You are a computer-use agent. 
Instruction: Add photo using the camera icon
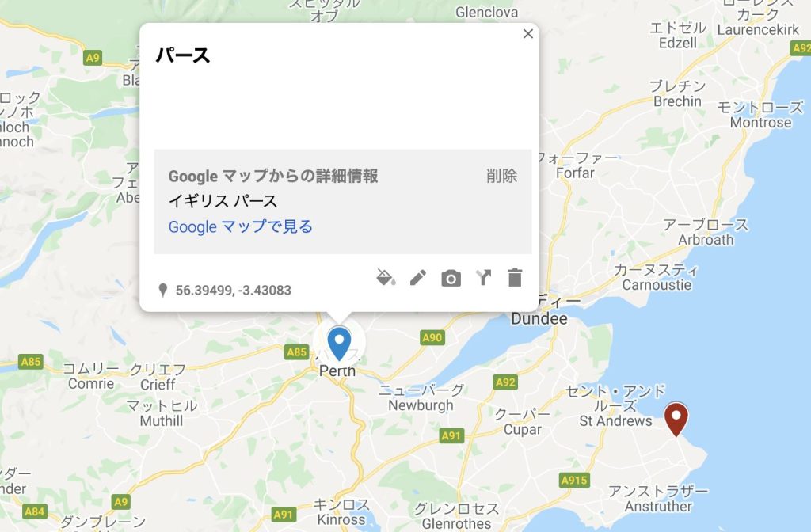(x=451, y=278)
